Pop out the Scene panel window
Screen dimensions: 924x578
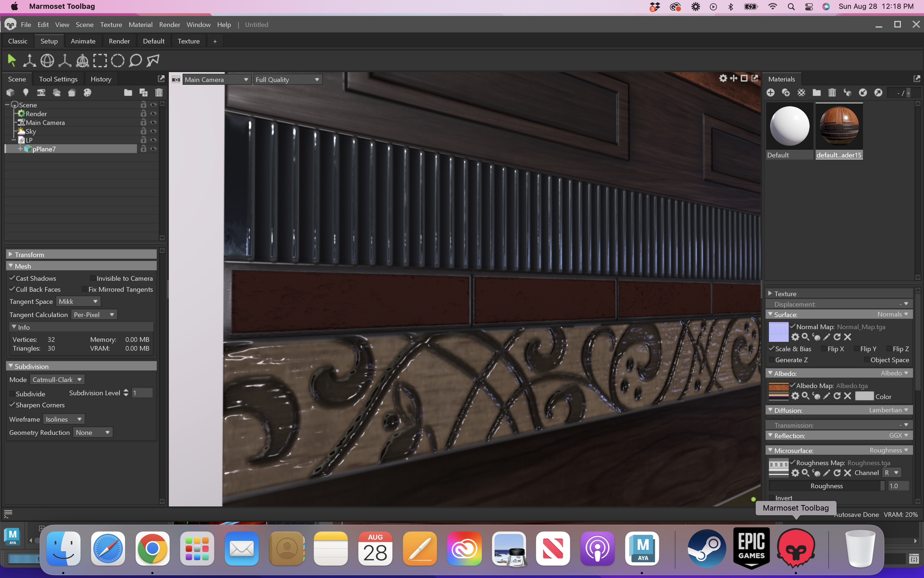coord(161,79)
